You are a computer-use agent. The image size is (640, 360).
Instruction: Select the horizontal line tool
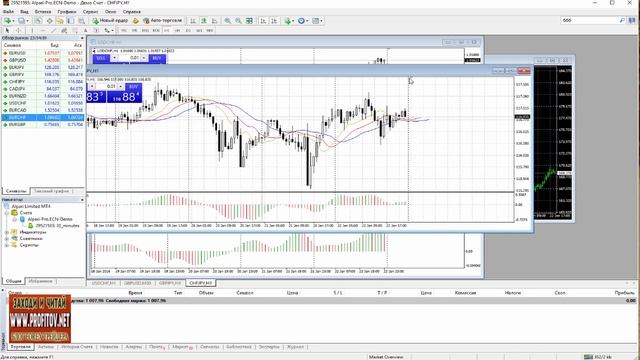point(43,30)
